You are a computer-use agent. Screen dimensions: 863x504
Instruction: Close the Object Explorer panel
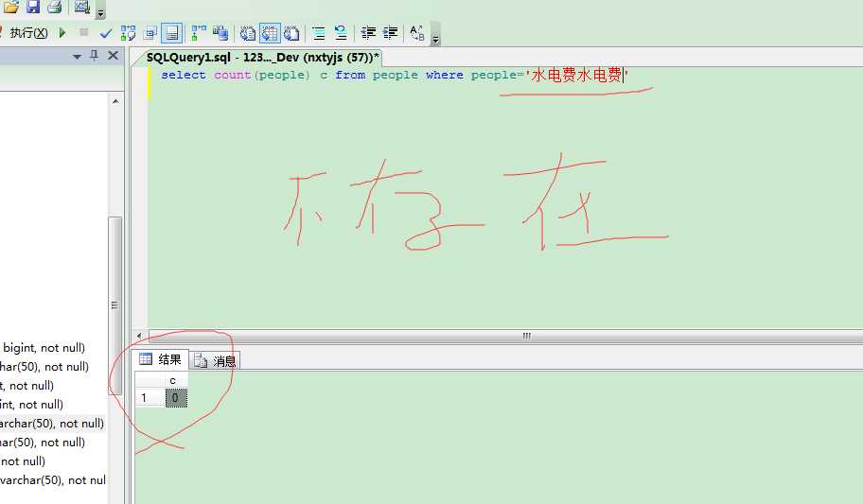pyautogui.click(x=113, y=55)
